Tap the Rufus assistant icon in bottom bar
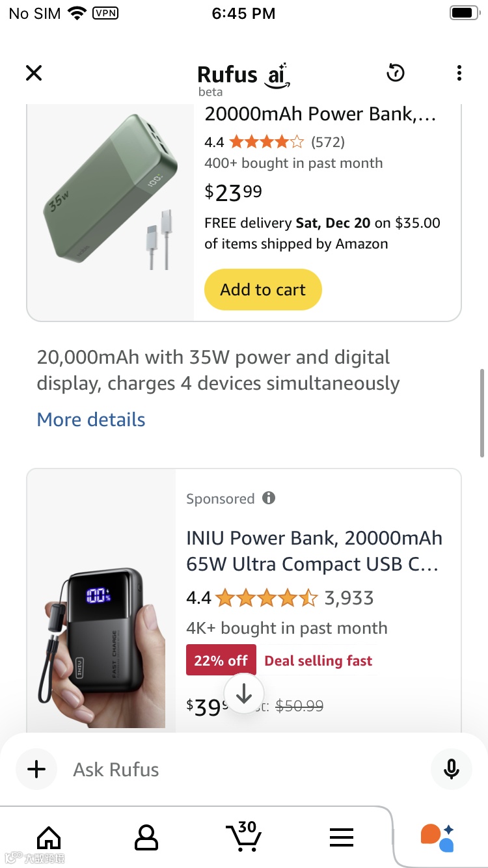 (x=437, y=837)
